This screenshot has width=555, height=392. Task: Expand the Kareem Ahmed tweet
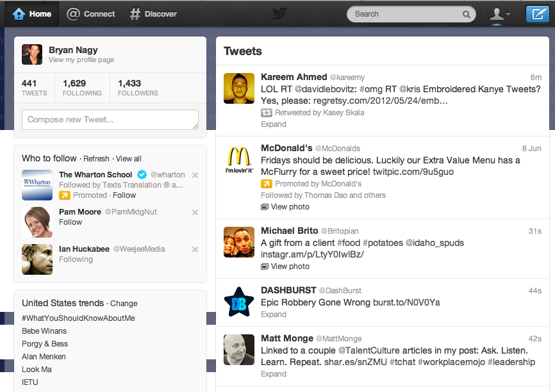tap(274, 124)
